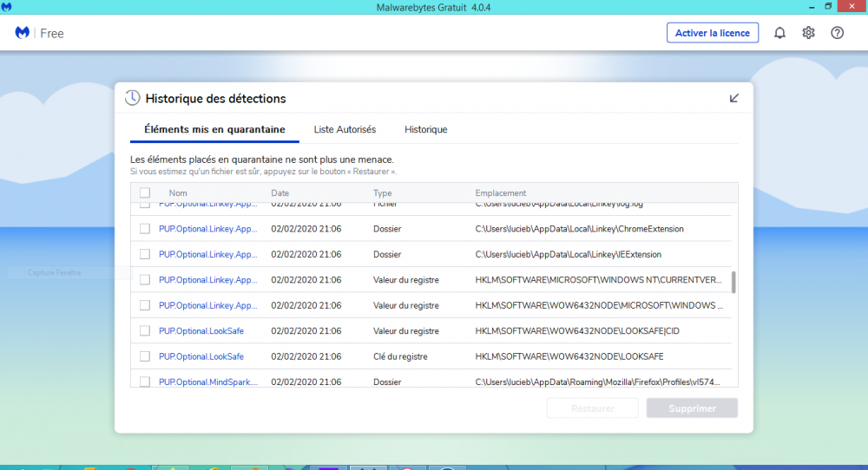This screenshot has height=470, width=868.
Task: Click the Malwarebytes icon in the title bar
Action: click(x=8, y=7)
